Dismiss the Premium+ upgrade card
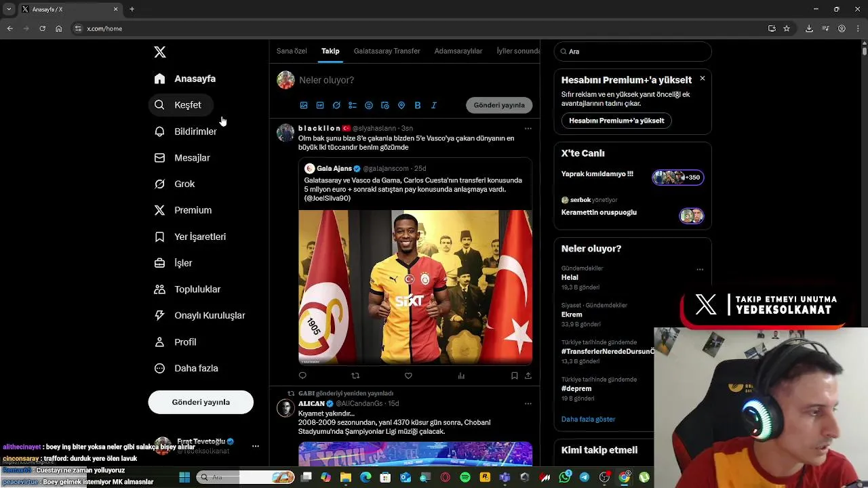This screenshot has height=488, width=868. (x=703, y=79)
